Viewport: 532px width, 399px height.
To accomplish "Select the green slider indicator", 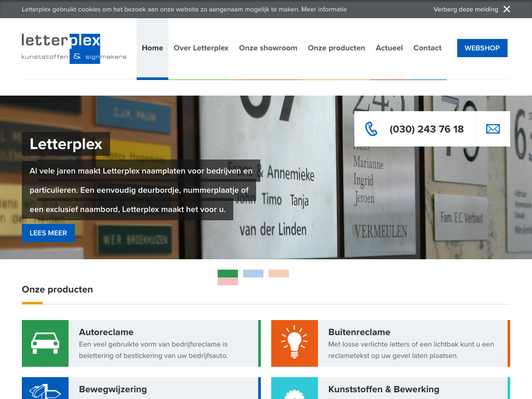I will [x=228, y=273].
